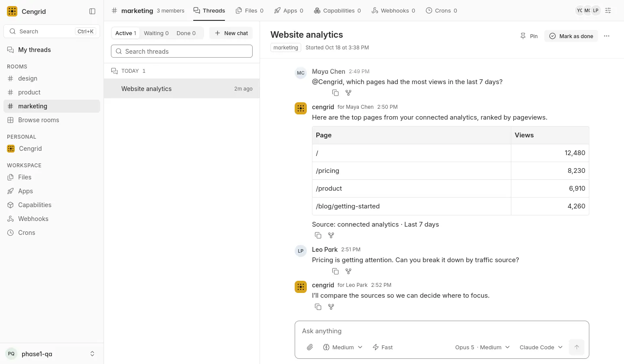Image resolution: width=624 pixels, height=364 pixels.
Task: Send message with the arrow button
Action: 576,347
